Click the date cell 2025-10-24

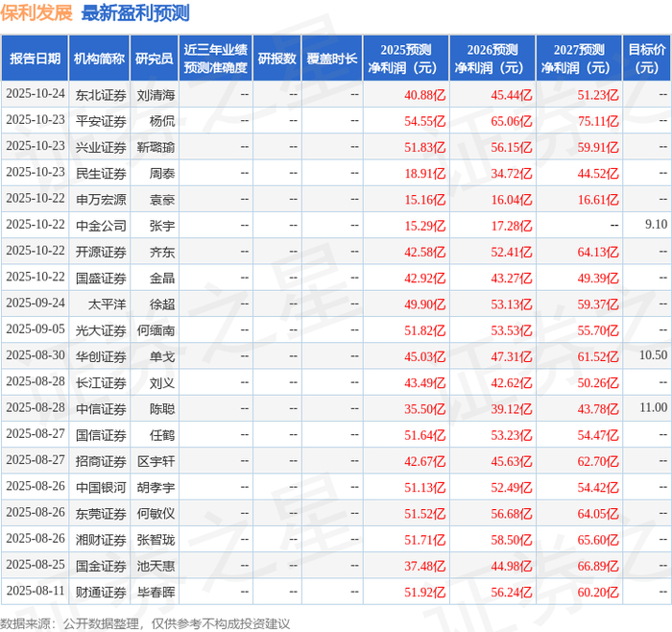(x=36, y=94)
